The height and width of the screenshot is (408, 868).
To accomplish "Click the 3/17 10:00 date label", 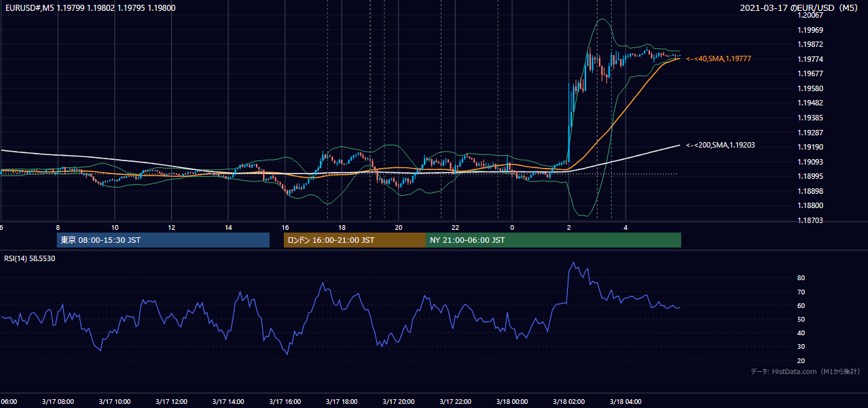I will click(x=114, y=402).
